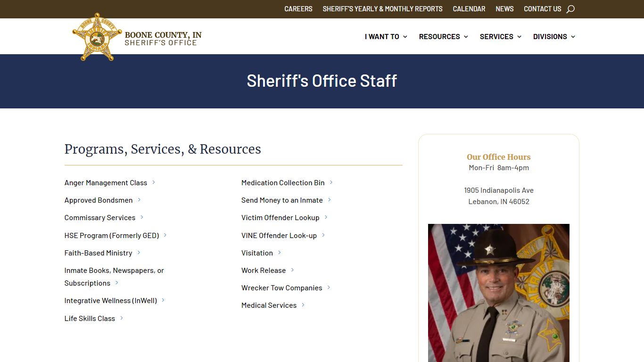Open Medication Collection Bin link
644x362 pixels.
(283, 182)
